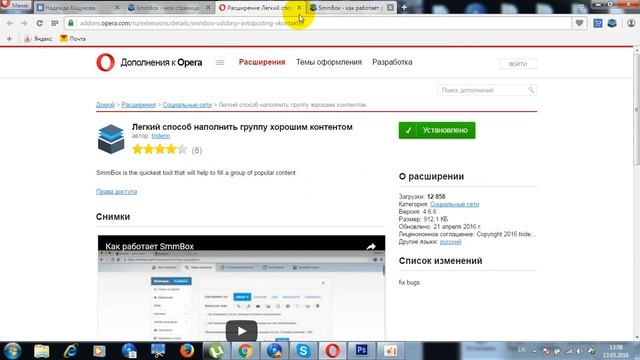The width and height of the screenshot is (640, 360).
Task: Click the page vertical scrollbar thumb
Action: (636, 110)
